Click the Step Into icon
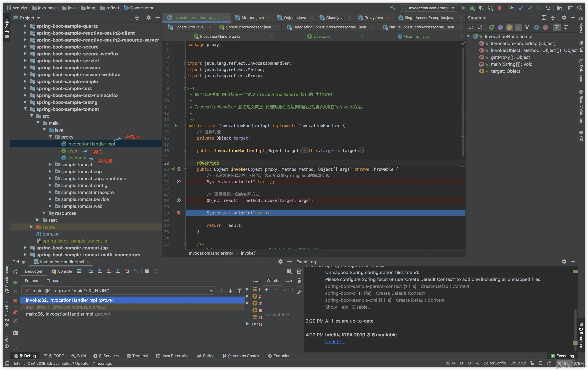The image size is (588, 370). (100, 271)
